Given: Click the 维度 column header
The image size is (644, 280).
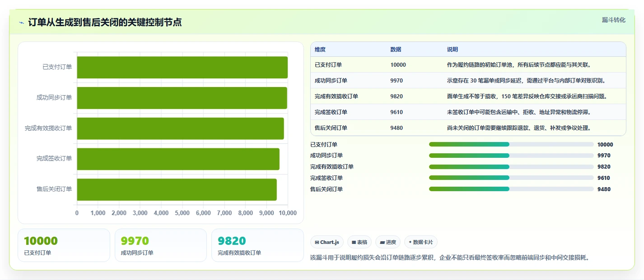Looking at the screenshot, I should pos(320,50).
